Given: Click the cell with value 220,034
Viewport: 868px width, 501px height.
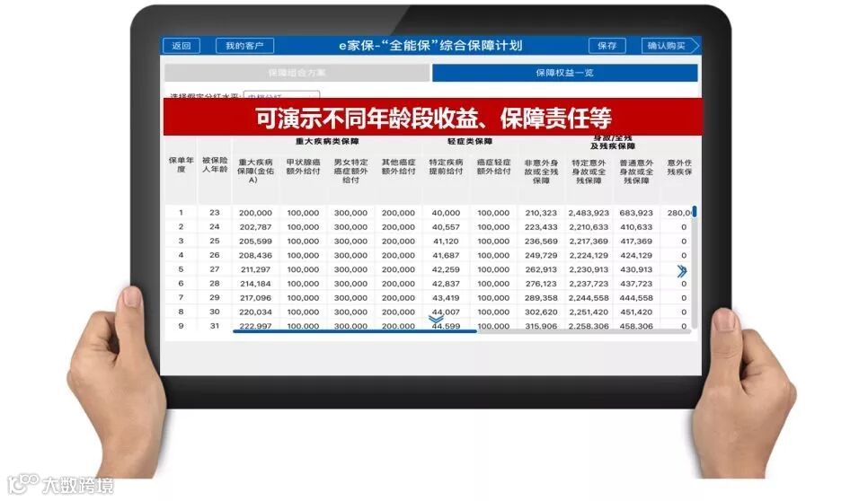Looking at the screenshot, I should click(255, 312).
